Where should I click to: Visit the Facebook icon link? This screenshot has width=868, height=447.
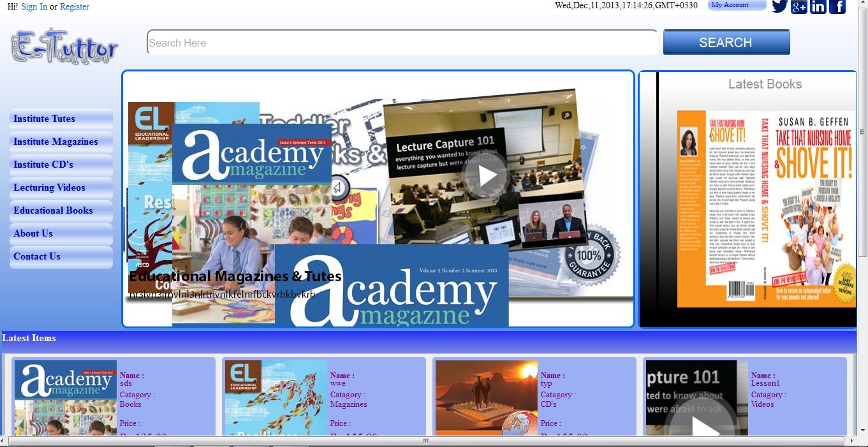click(837, 7)
